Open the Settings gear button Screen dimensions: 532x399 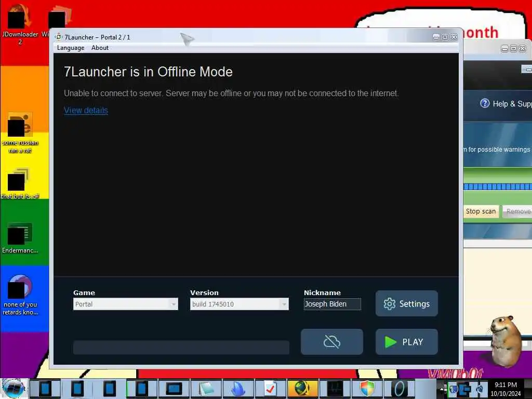pos(406,303)
